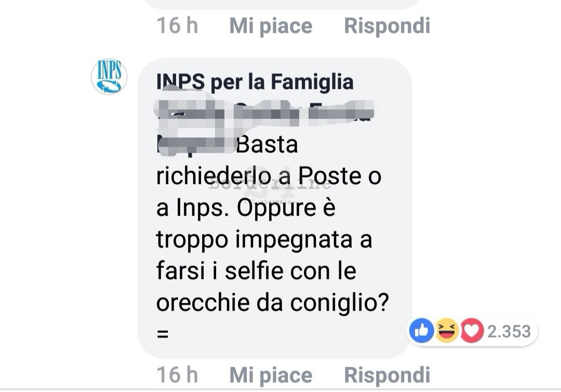
Task: Open the 16 h timestamp of previous comment
Action: click(x=178, y=26)
